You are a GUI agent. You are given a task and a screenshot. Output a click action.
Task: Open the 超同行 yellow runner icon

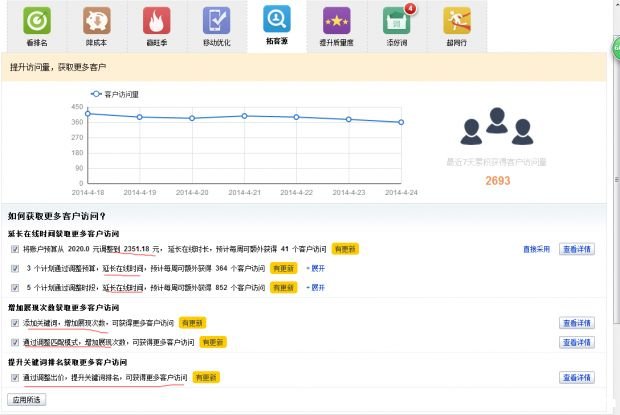tap(457, 21)
